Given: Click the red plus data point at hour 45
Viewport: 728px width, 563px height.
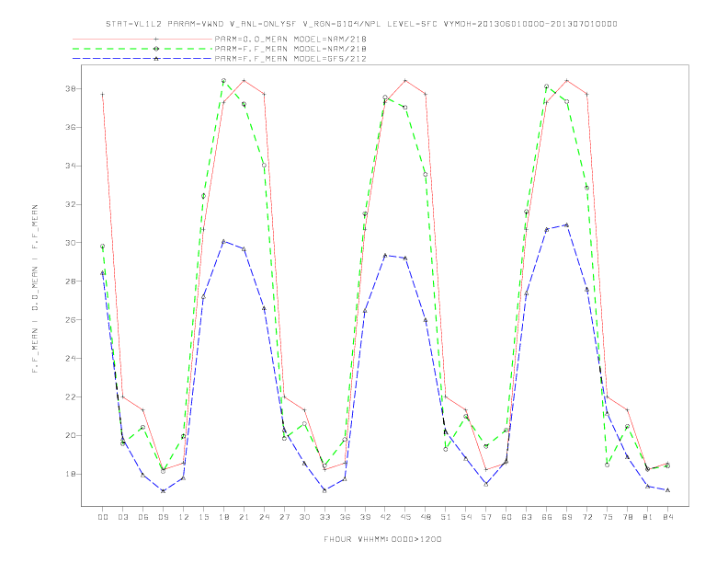Looking at the screenshot, I should (x=405, y=80).
